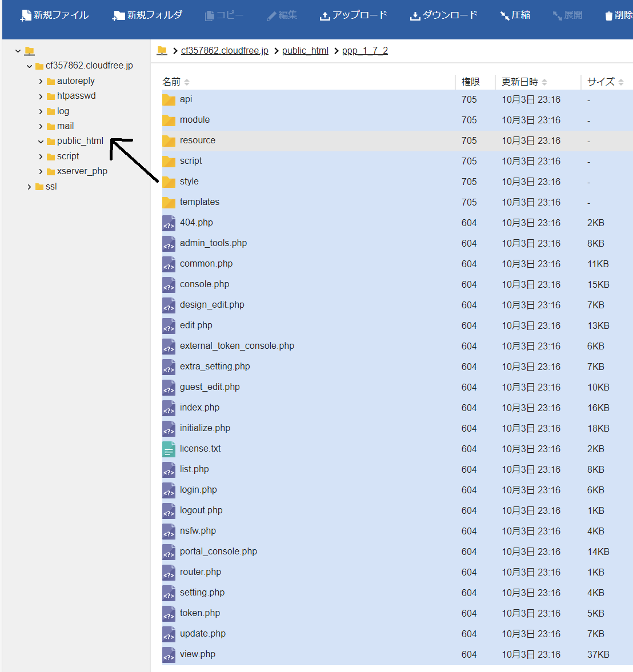Click the Delete (削除) trash icon
633x672 pixels.
[609, 15]
